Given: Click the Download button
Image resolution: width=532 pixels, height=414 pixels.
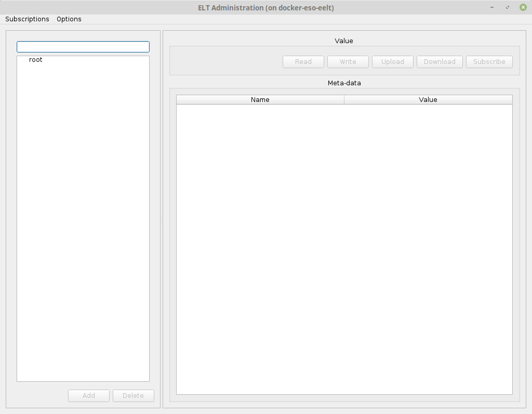Looking at the screenshot, I should [440, 62].
